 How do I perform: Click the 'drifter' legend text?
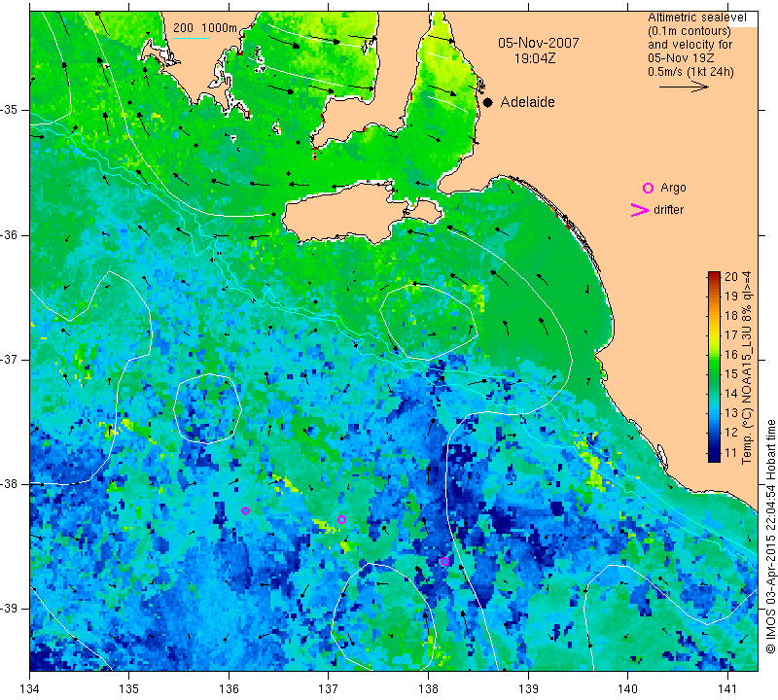coord(669,210)
